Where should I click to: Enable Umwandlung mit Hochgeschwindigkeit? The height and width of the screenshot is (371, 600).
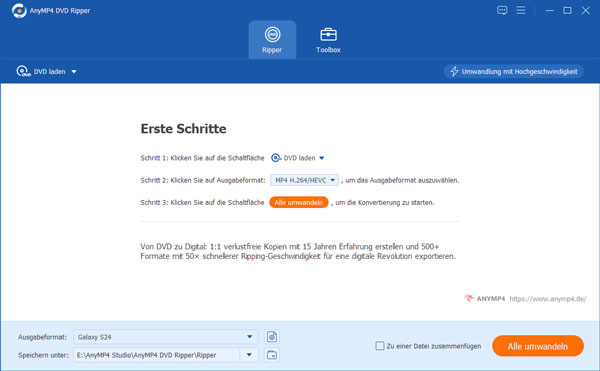pos(514,72)
